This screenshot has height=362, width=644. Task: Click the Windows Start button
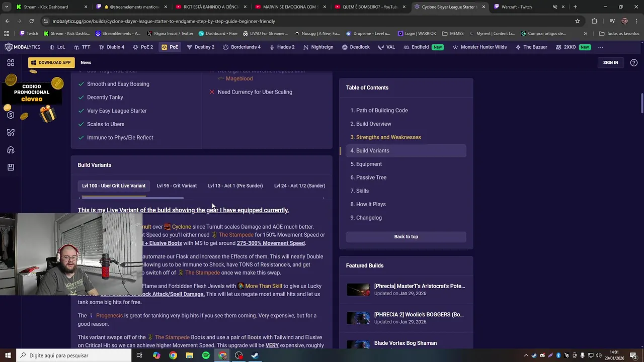point(7,355)
